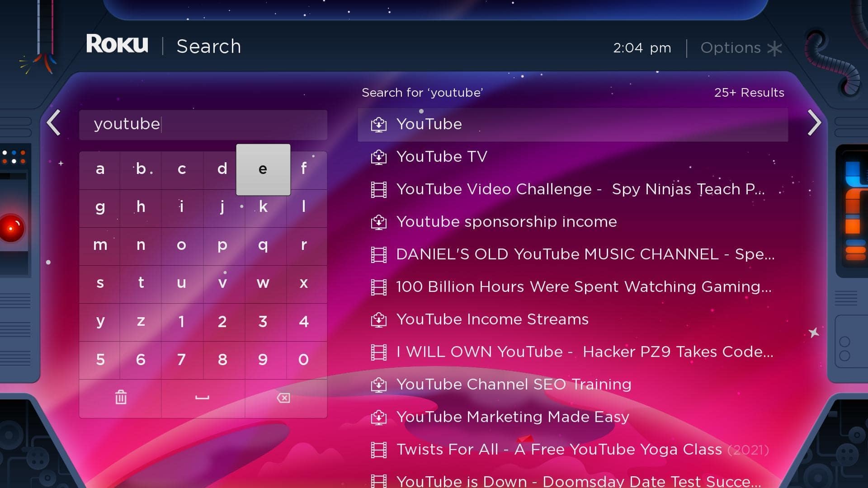Click the search input field containing youtube
Viewport: 868px width, 488px height.
pos(203,125)
